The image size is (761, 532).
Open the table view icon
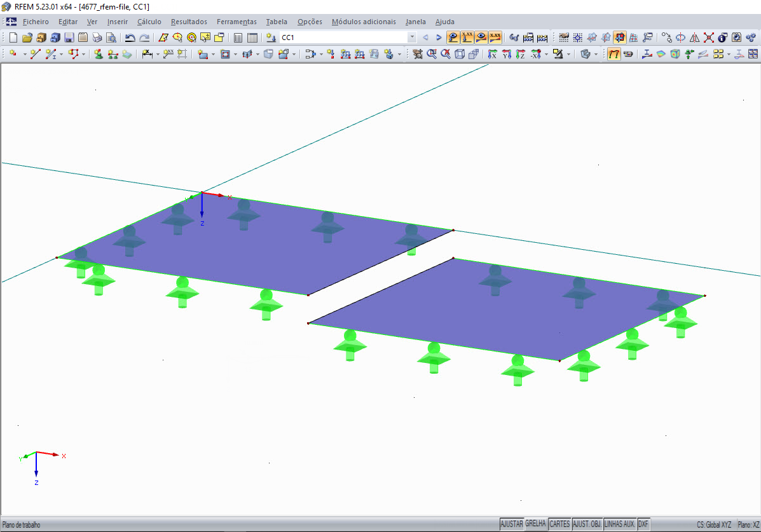[x=252, y=38]
